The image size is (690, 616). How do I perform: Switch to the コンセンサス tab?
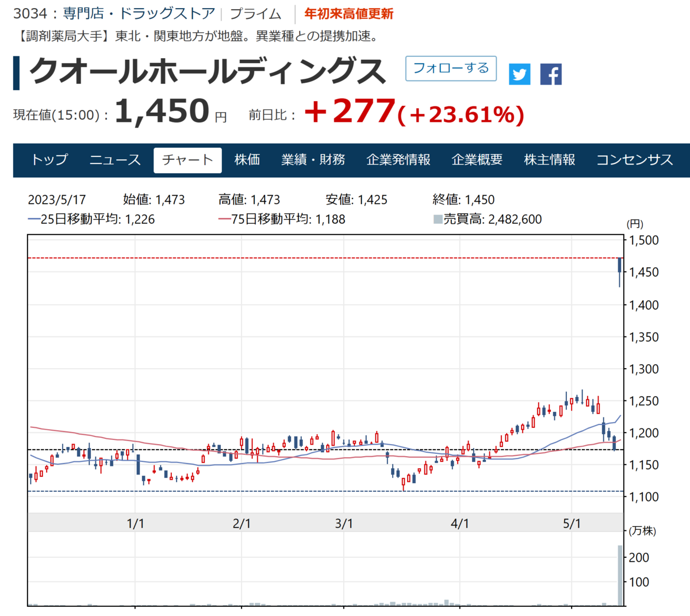(x=634, y=160)
